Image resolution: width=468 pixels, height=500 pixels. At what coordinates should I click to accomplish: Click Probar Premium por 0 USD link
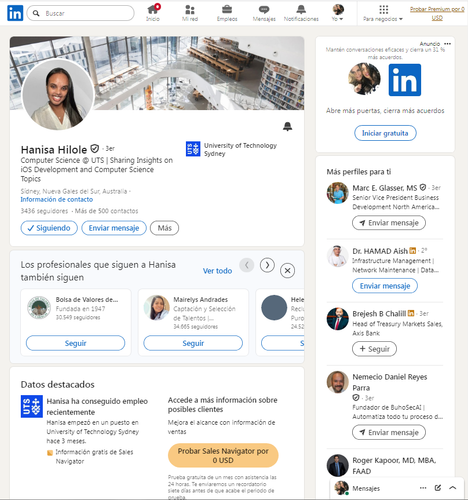click(x=437, y=13)
